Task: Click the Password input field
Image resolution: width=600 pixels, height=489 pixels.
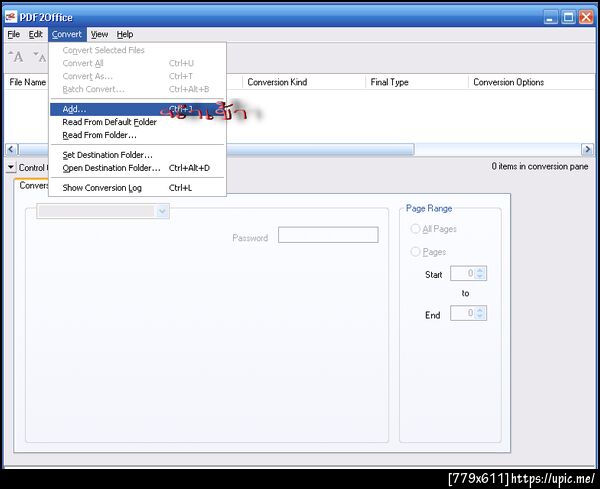Action: click(x=328, y=235)
